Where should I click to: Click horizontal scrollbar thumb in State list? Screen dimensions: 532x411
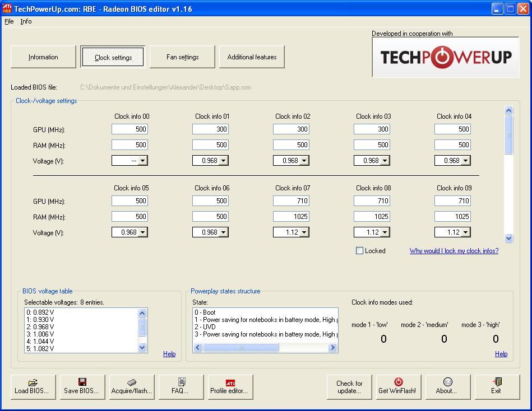point(241,347)
